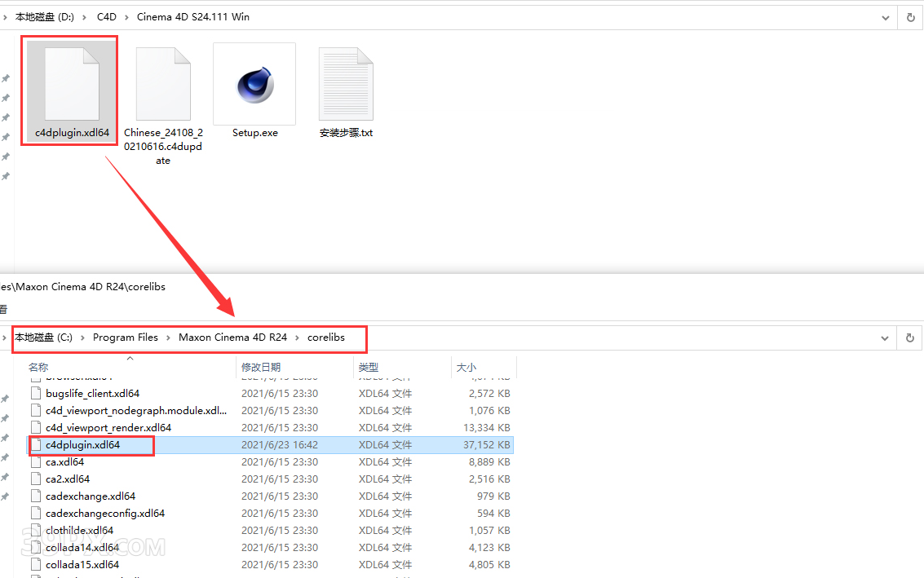Select bugslife_client.xdl64 file icon in list

36,394
